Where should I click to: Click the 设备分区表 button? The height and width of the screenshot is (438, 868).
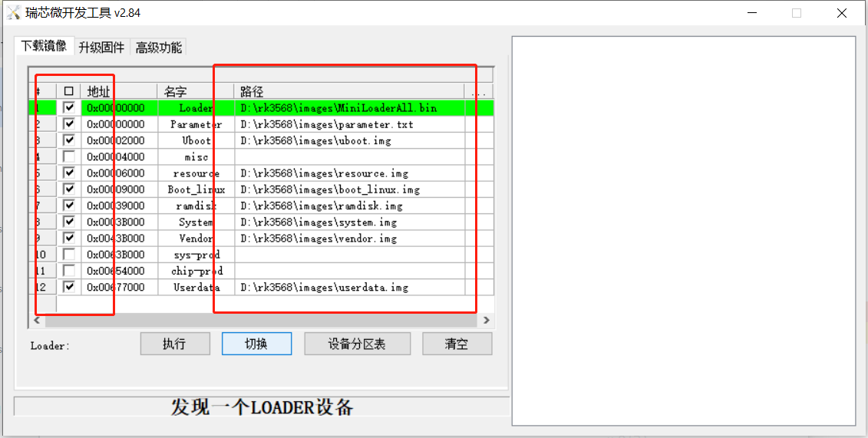357,344
